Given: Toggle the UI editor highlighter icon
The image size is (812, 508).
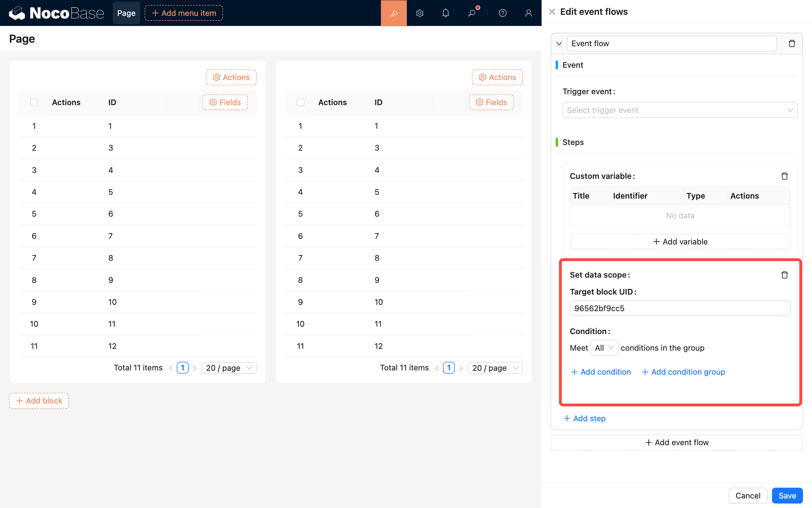Looking at the screenshot, I should point(394,13).
